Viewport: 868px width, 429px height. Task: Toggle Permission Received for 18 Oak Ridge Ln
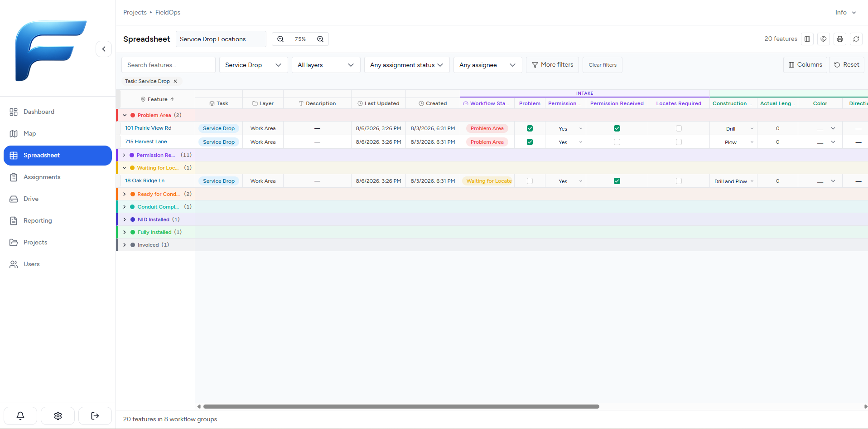coord(617,181)
